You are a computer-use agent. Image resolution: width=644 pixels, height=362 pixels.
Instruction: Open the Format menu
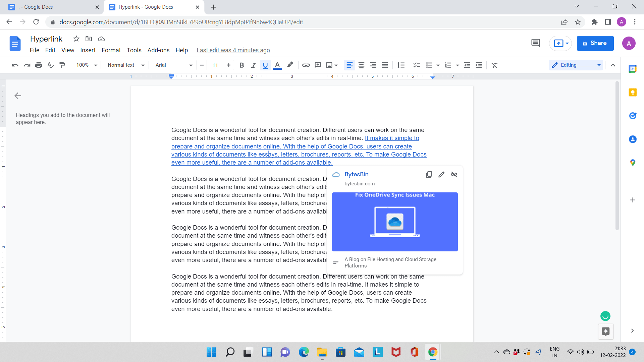(x=111, y=50)
